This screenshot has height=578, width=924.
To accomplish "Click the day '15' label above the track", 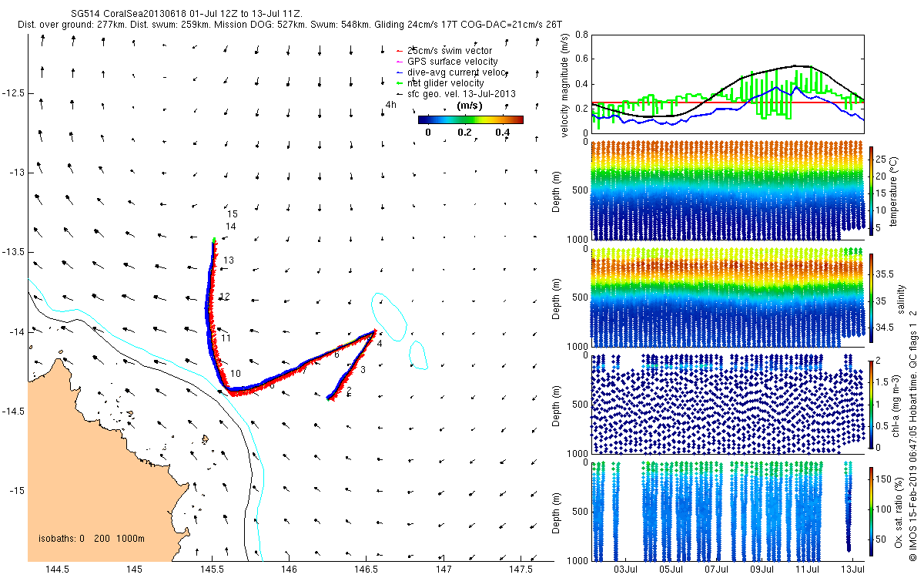I will click(x=233, y=213).
